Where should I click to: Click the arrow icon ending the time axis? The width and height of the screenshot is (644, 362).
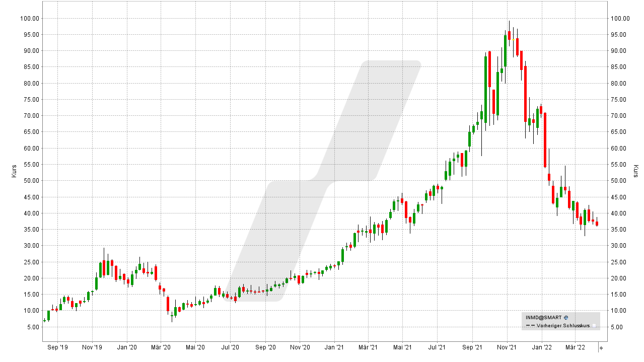[601, 347]
